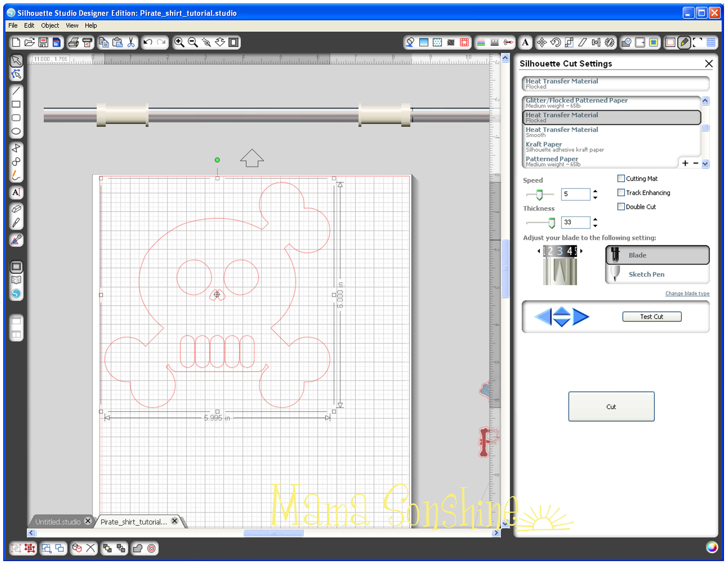Viewport: 728px width, 573px height.
Task: Select the Eraser tool in left toolbar
Action: 16,209
